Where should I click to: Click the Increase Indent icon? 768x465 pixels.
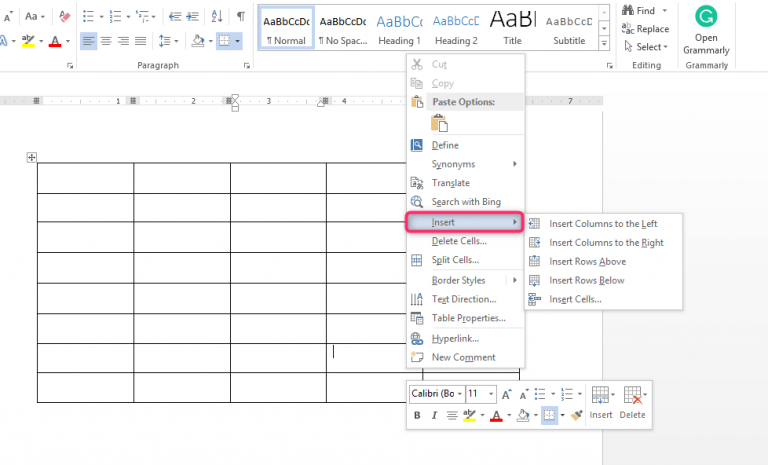coord(192,16)
